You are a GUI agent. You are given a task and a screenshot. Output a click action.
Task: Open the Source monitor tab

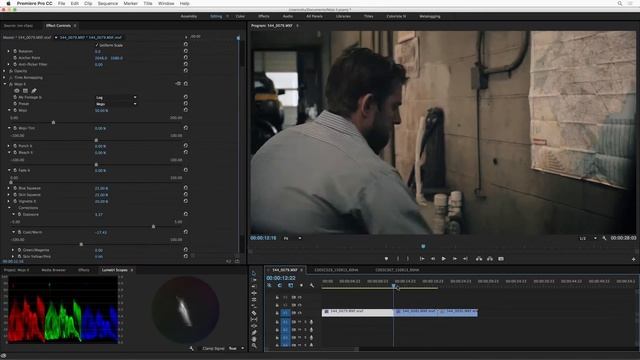pos(18,25)
